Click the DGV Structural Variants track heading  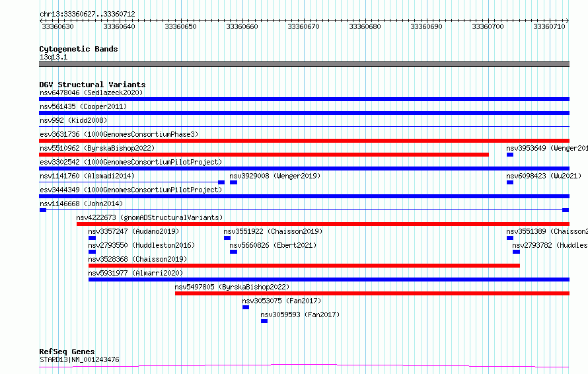[x=92, y=85]
